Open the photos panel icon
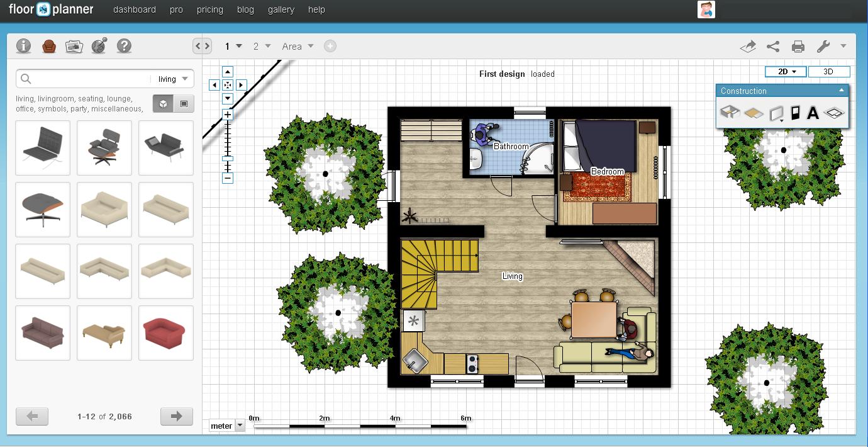The height and width of the screenshot is (447, 868). (74, 46)
